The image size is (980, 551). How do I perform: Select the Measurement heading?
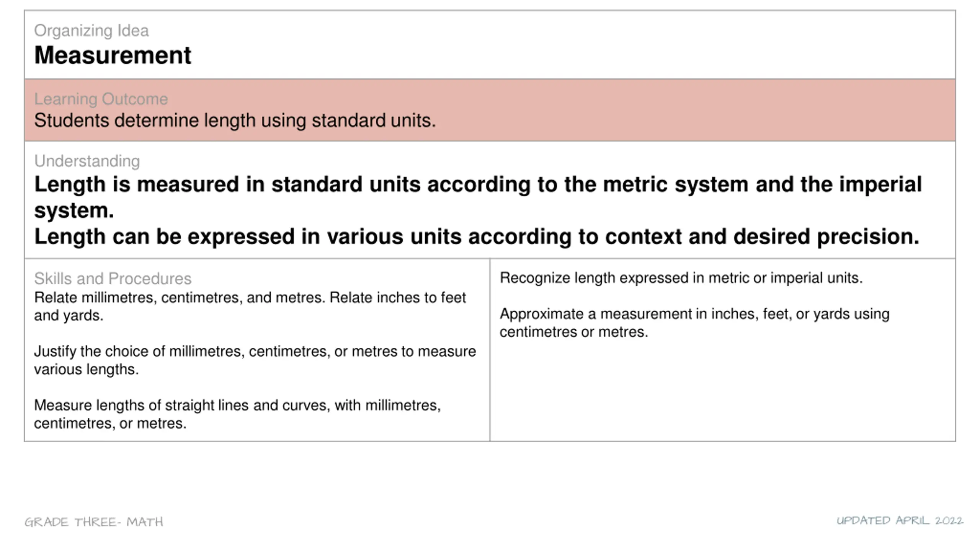pyautogui.click(x=113, y=55)
